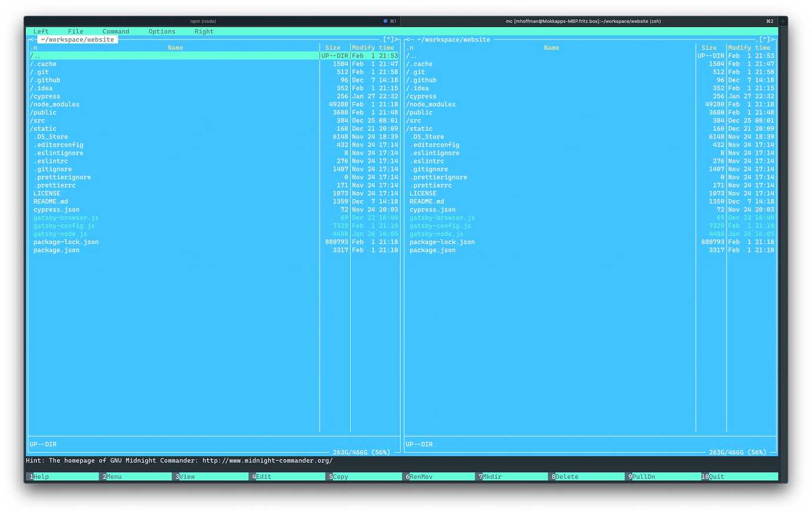The width and height of the screenshot is (812, 515).
Task: Sort right panel by Size column header
Action: pos(709,48)
